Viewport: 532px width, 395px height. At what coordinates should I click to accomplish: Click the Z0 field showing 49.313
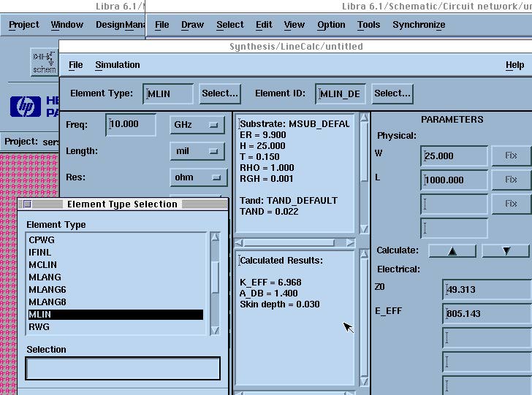tap(487, 290)
